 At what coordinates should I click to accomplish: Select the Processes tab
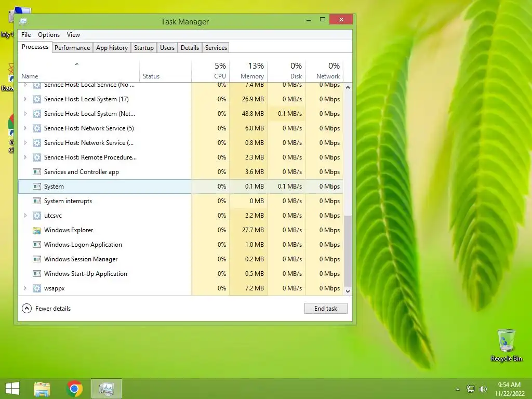tap(35, 47)
